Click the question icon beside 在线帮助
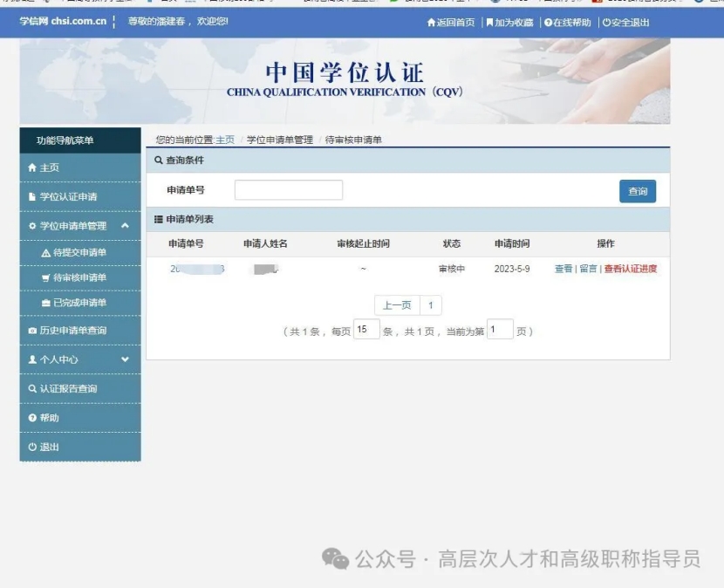The image size is (724, 588). tap(548, 22)
